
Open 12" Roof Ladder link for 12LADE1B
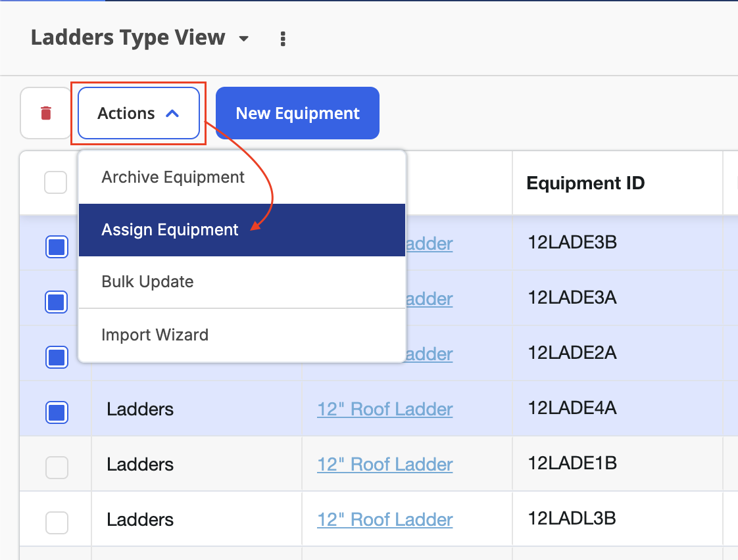point(385,465)
